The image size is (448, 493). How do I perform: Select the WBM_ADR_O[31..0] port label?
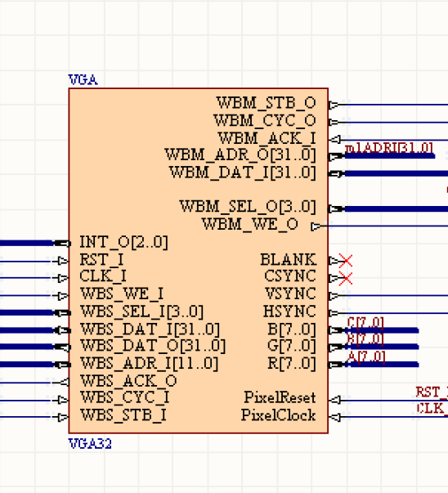coord(240,155)
